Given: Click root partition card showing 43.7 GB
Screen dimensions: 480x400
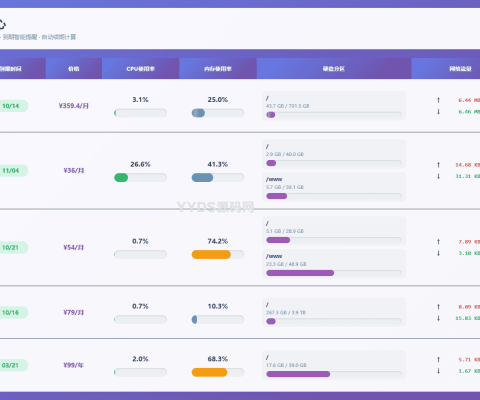Looking at the screenshot, I should 334,106.
